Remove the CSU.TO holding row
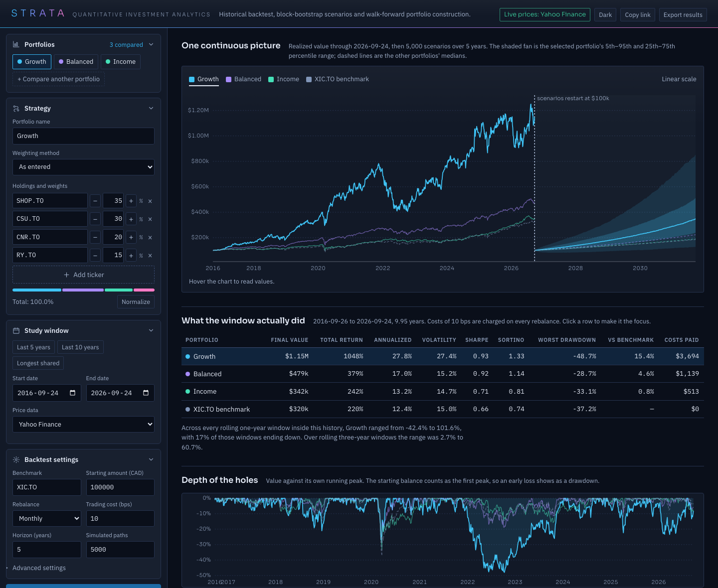Viewport: 718px width, 588px height. 150,219
